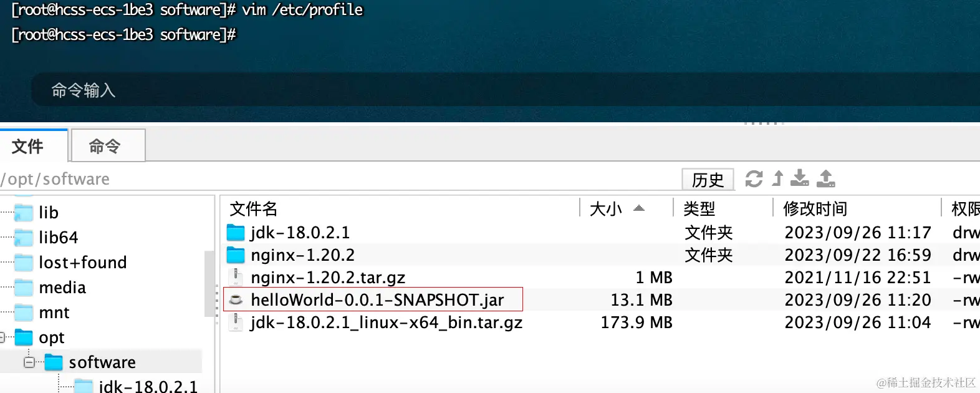Click the vim /etc/profile terminal line
This screenshot has height=393, width=980.
187,10
